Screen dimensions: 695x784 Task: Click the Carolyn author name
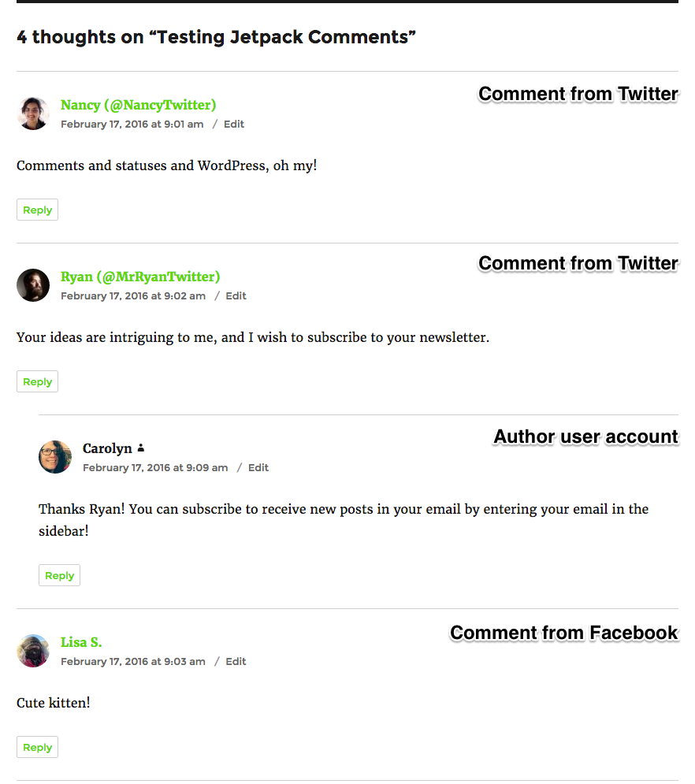(107, 448)
